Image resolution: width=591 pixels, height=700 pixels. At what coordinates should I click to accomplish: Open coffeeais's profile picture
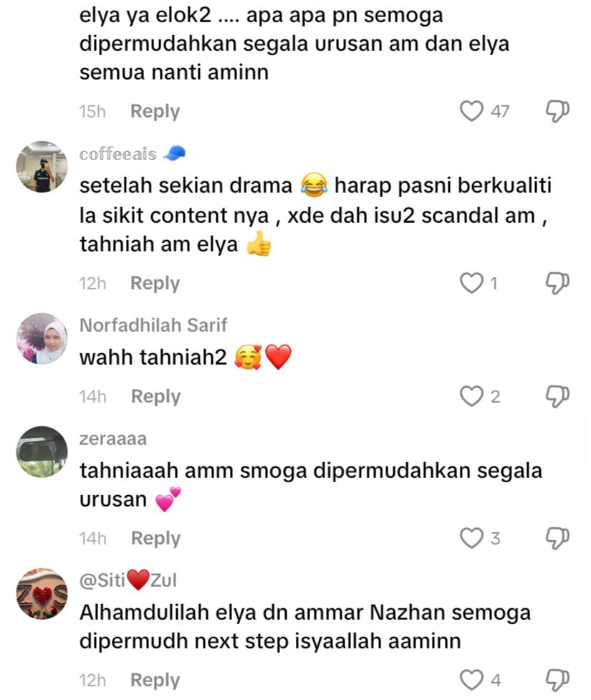[x=42, y=167]
